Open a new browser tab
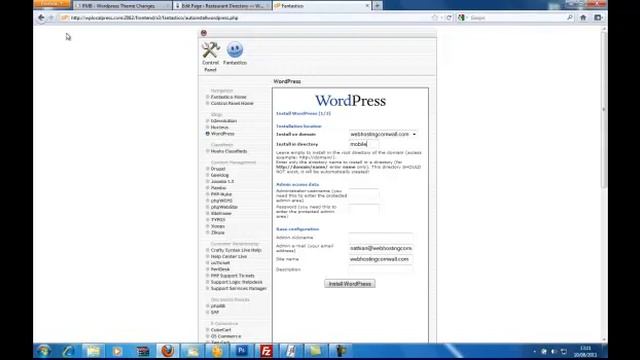This screenshot has height=360, width=640. (x=377, y=6)
